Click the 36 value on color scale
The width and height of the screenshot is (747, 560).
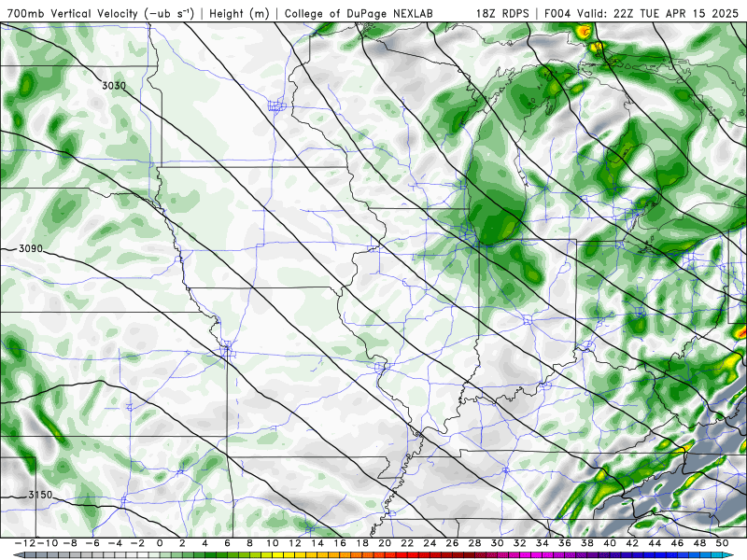pos(565,543)
